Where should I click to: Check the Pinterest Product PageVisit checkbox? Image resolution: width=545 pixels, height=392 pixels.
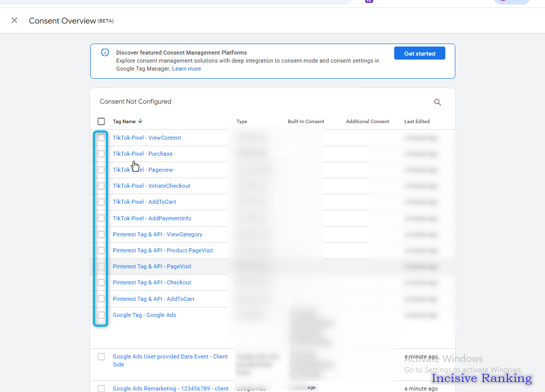point(101,250)
